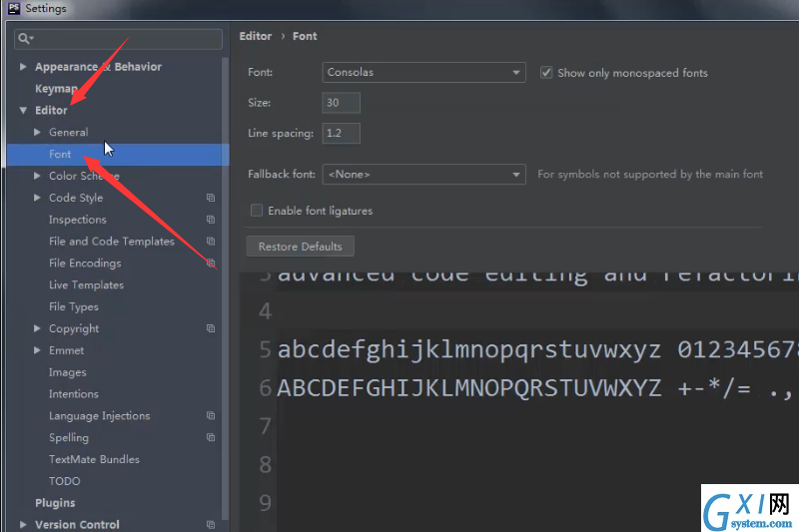Enable font ligatures checkbox
This screenshot has width=799, height=532.
click(257, 211)
